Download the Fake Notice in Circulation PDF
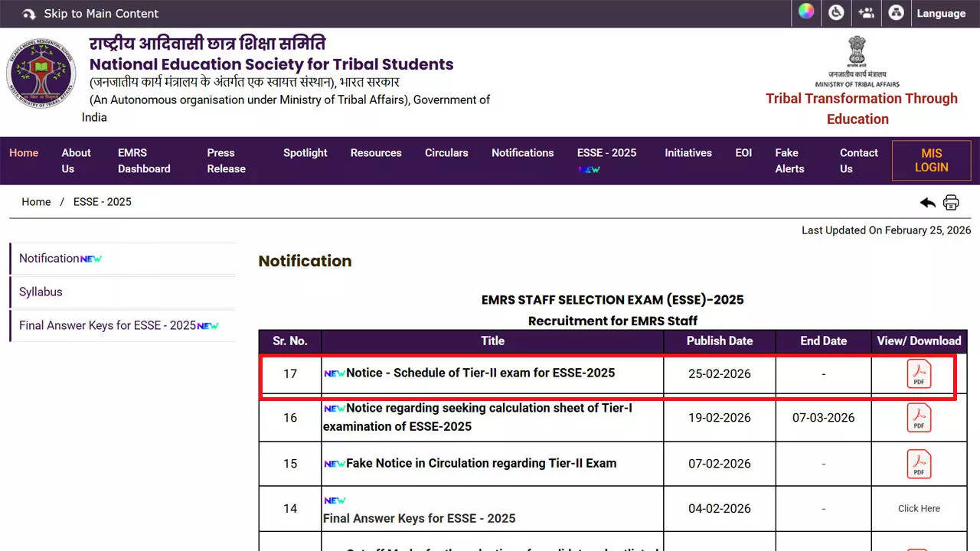Image resolution: width=980 pixels, height=551 pixels. pos(918,464)
